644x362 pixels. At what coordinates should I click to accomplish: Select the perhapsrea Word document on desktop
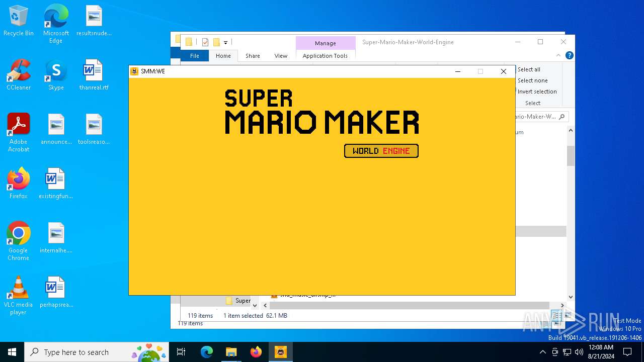click(x=56, y=293)
